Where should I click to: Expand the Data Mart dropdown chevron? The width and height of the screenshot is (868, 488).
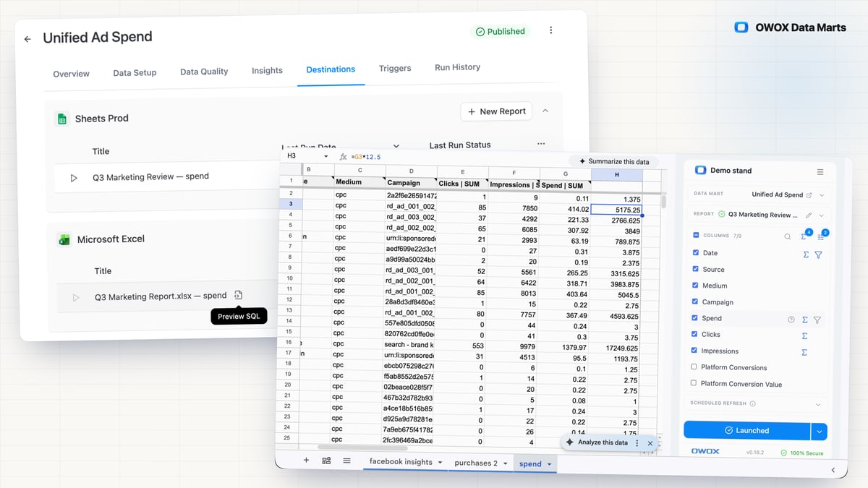822,195
